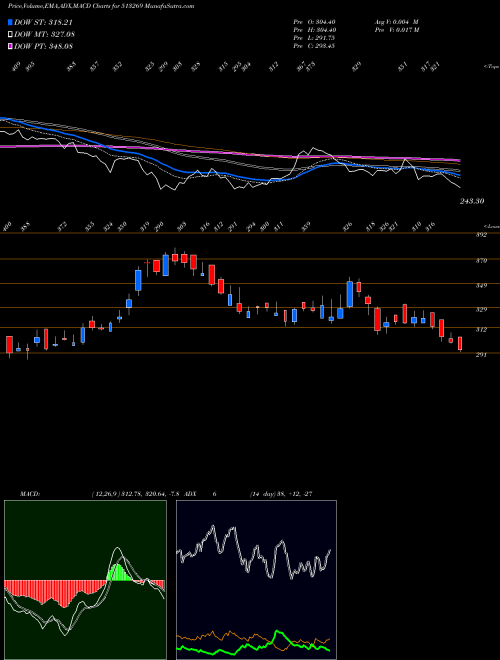Click the MACD: indicator label
Image resolution: width=500 pixels, height=660 pixels.
point(29,494)
